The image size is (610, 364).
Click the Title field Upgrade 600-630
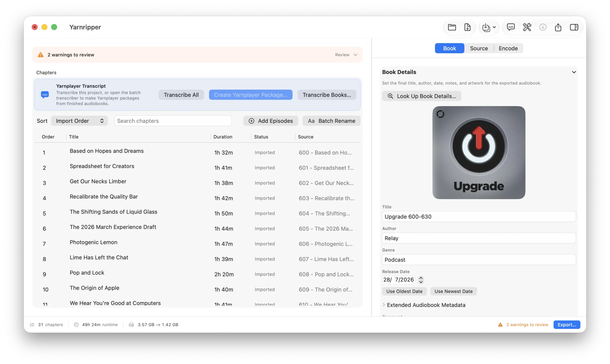(479, 217)
